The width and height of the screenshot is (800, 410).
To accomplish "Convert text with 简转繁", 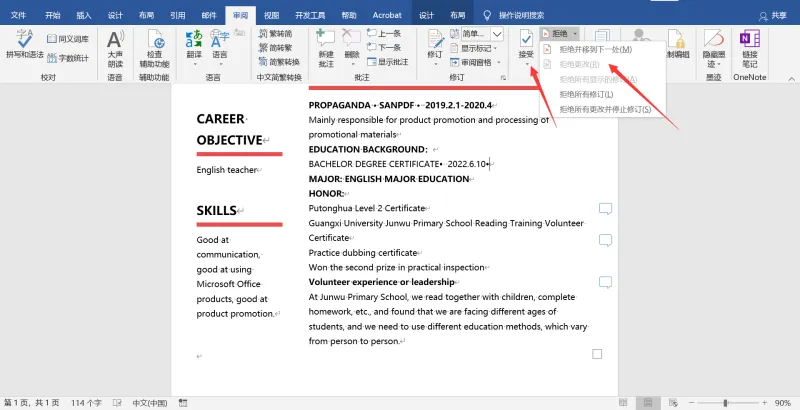I will [x=276, y=47].
